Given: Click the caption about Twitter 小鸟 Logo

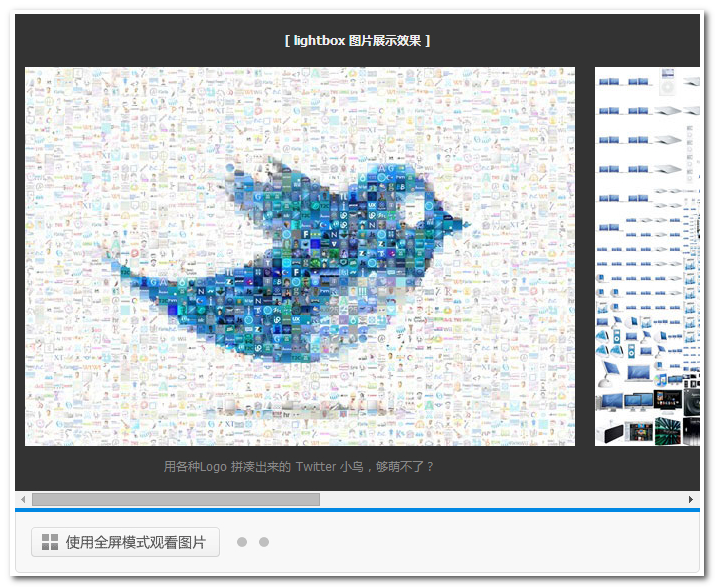Looking at the screenshot, I should pos(299,467).
